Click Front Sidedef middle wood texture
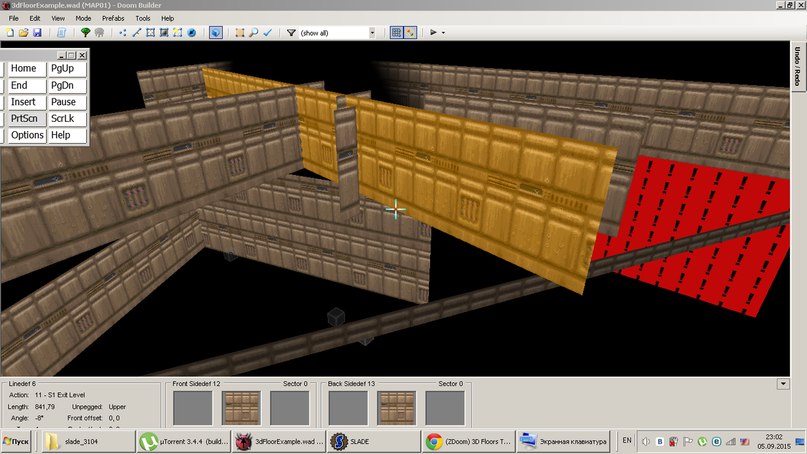Viewport: 807px width, 454px height. pos(241,408)
